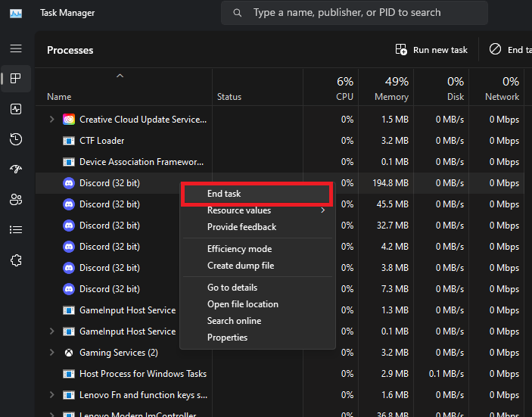Expand the Lenovo Fn and function keys group
The width and height of the screenshot is (532, 417).
[51, 395]
